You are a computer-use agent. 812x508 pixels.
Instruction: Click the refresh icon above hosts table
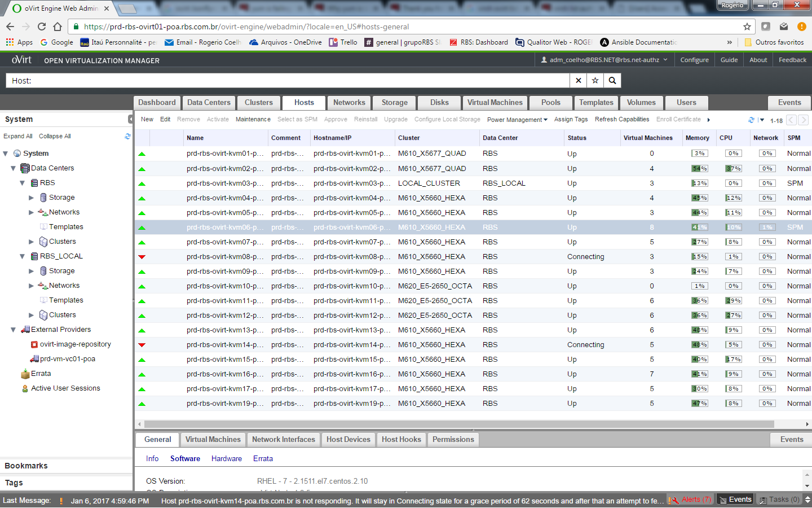pyautogui.click(x=751, y=120)
